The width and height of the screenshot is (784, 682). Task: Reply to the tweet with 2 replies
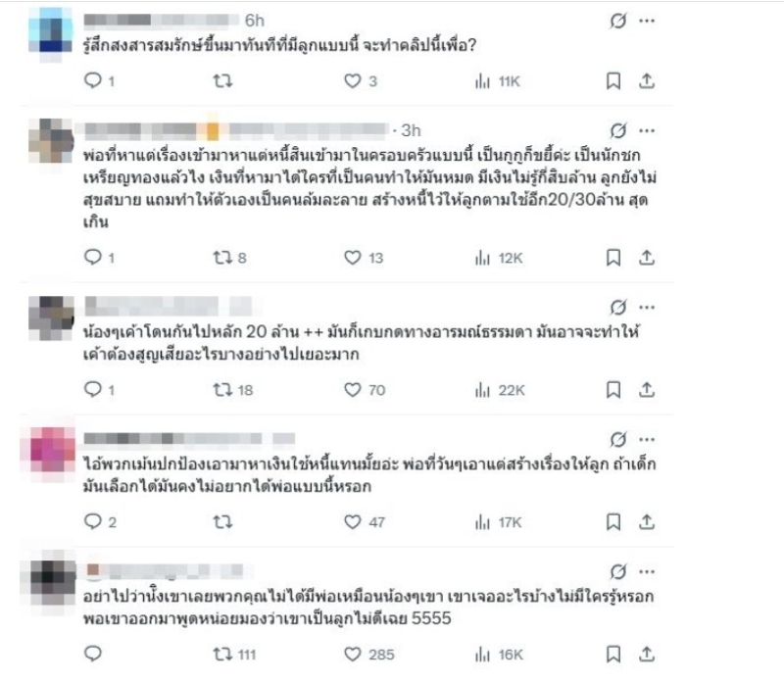point(92,521)
